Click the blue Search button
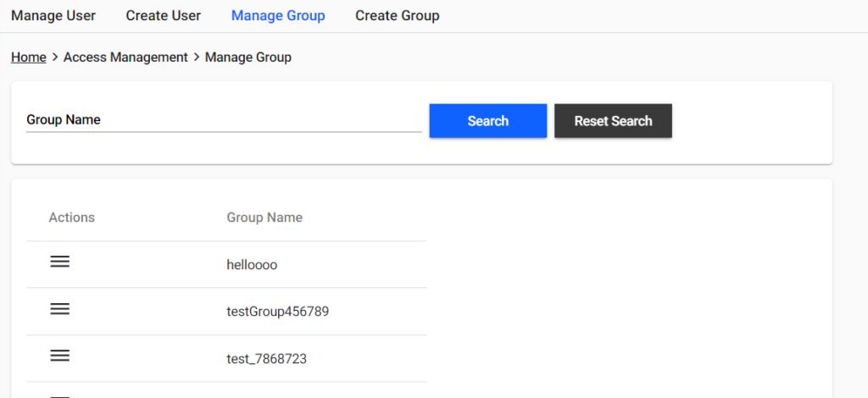The image size is (868, 398). pos(488,120)
